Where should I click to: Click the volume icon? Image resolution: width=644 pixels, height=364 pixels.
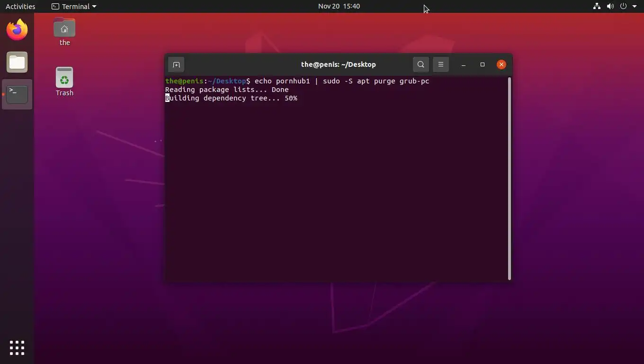[610, 6]
